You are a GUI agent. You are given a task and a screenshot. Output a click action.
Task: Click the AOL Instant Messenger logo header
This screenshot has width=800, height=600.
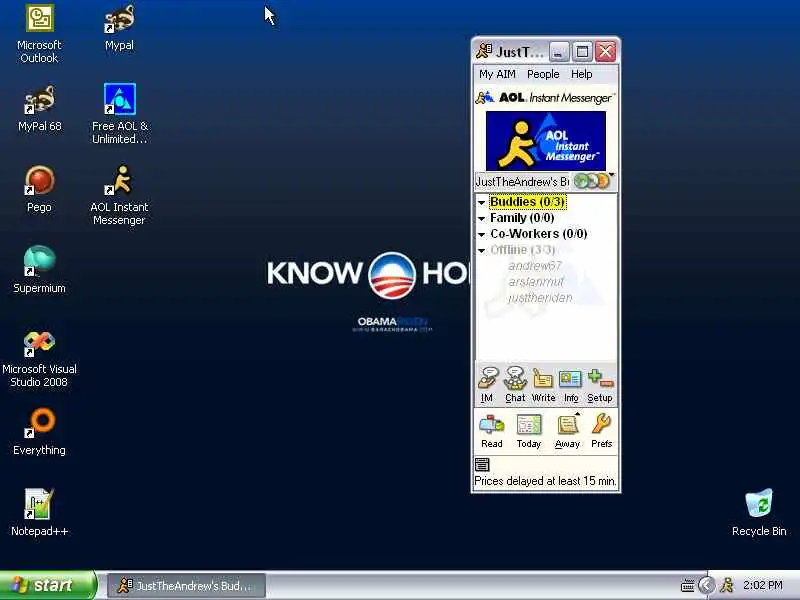(x=545, y=97)
